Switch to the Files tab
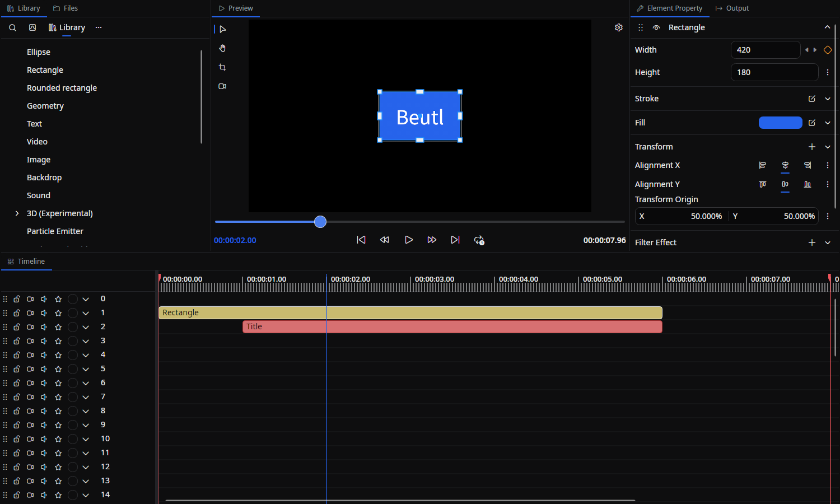The image size is (840, 504). click(x=66, y=8)
